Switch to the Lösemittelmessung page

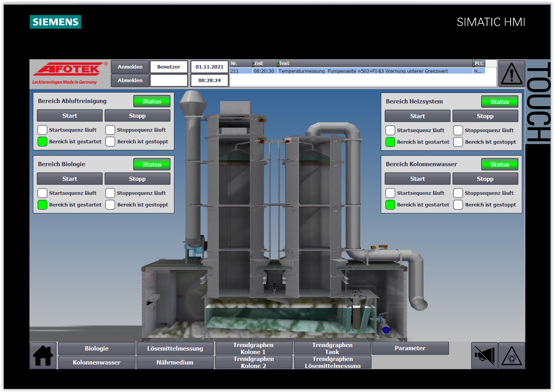click(175, 349)
